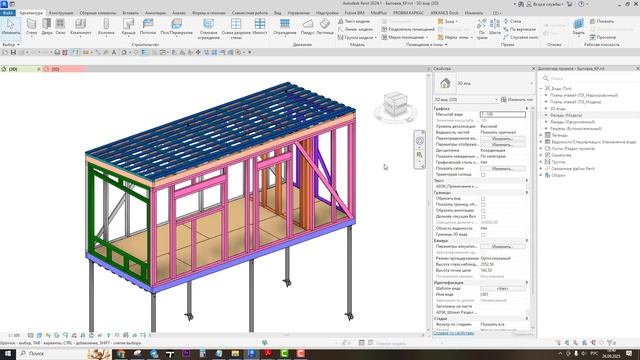
Task: Select the Пандус (Ramp) tool
Action: pyautogui.click(x=307, y=27)
